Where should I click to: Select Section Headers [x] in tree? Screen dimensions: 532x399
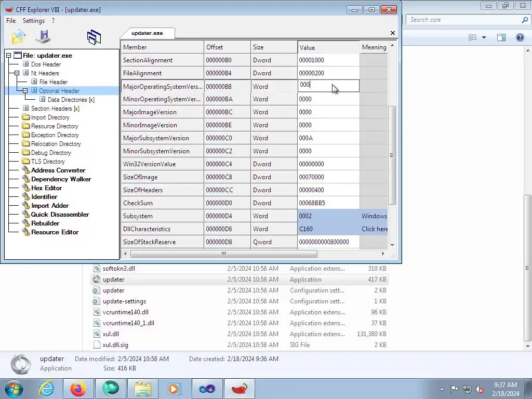tap(55, 108)
